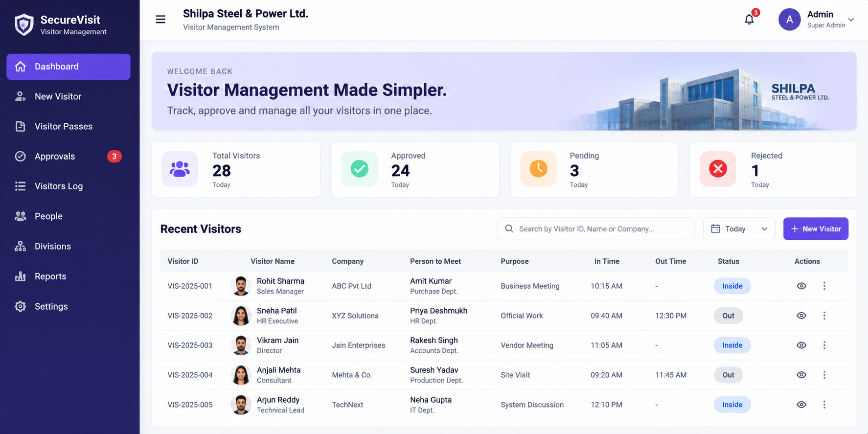Open the hamburger menu icon
The height and width of the screenshot is (434, 868).
point(160,20)
